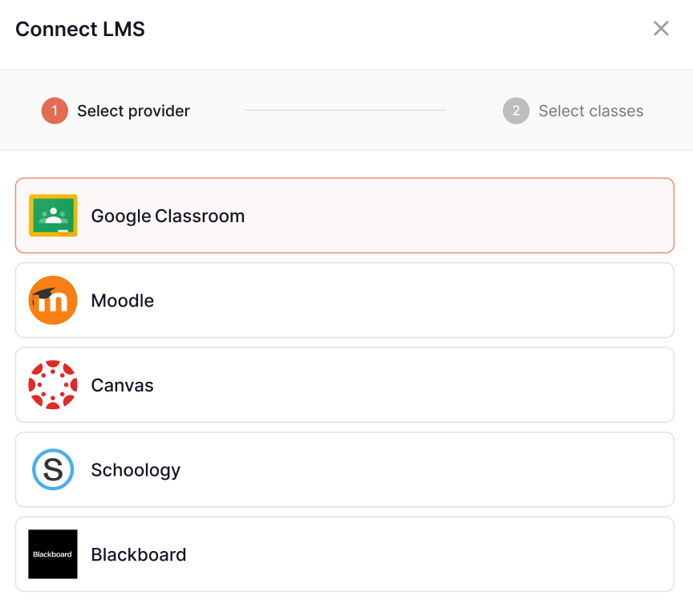Pick Blackboard as your LMS
Screen dimensions: 693x616
345,554
